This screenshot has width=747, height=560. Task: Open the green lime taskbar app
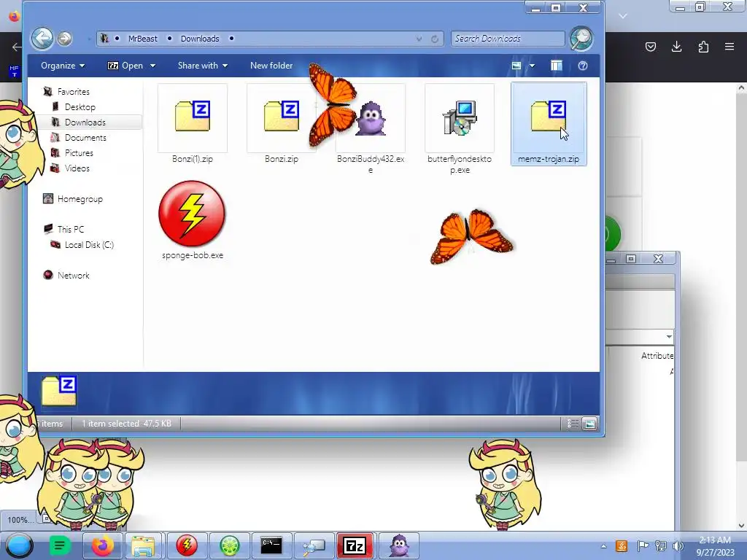tap(229, 545)
